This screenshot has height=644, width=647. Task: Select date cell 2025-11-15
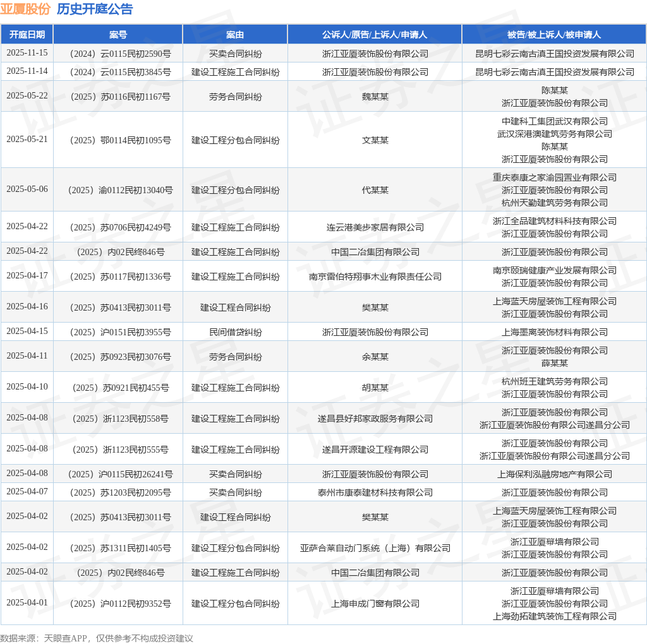click(27, 53)
